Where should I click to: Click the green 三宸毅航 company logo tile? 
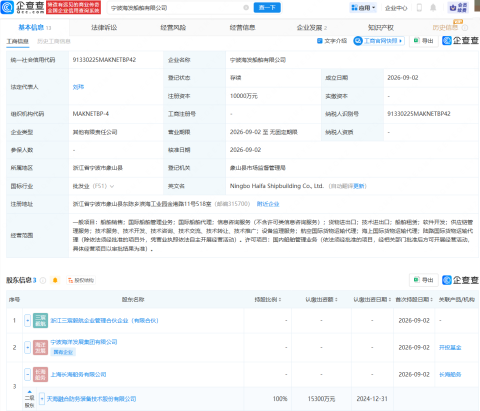40,320
